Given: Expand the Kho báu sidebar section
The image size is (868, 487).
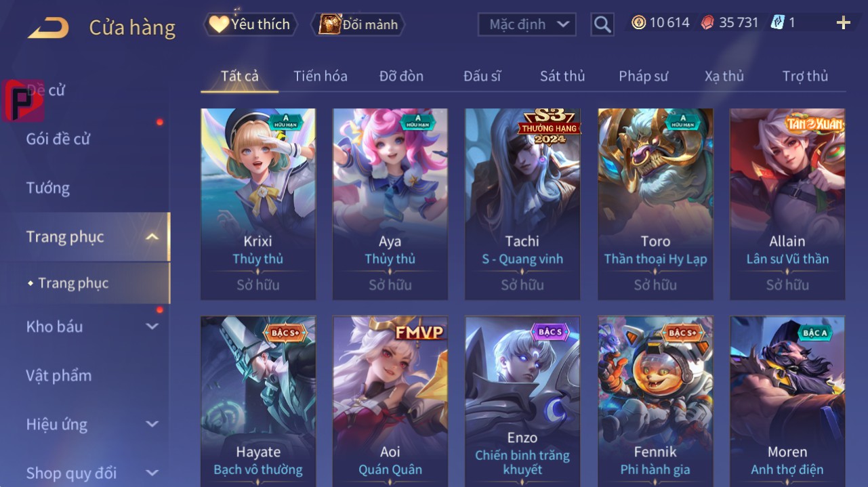Looking at the screenshot, I should pos(152,326).
